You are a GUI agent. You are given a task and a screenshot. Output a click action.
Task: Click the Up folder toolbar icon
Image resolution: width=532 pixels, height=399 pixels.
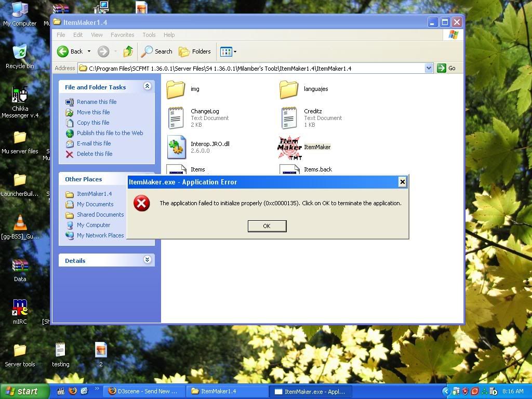click(x=128, y=51)
